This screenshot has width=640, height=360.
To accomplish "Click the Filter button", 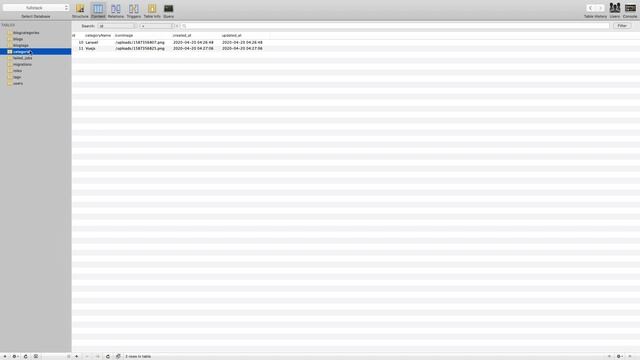I will coord(622,26).
